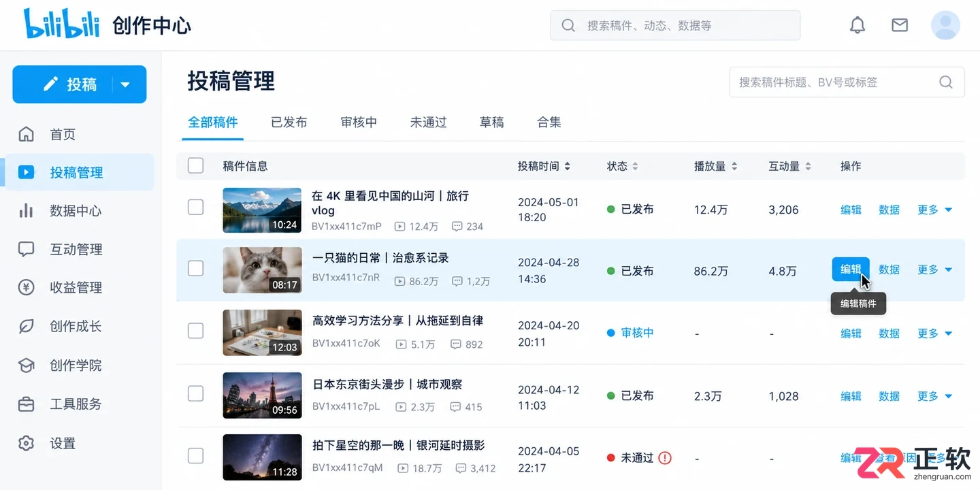Click 编辑 for 一只猫的日常 video
Viewport: 980px width, 490px height.
(851, 269)
